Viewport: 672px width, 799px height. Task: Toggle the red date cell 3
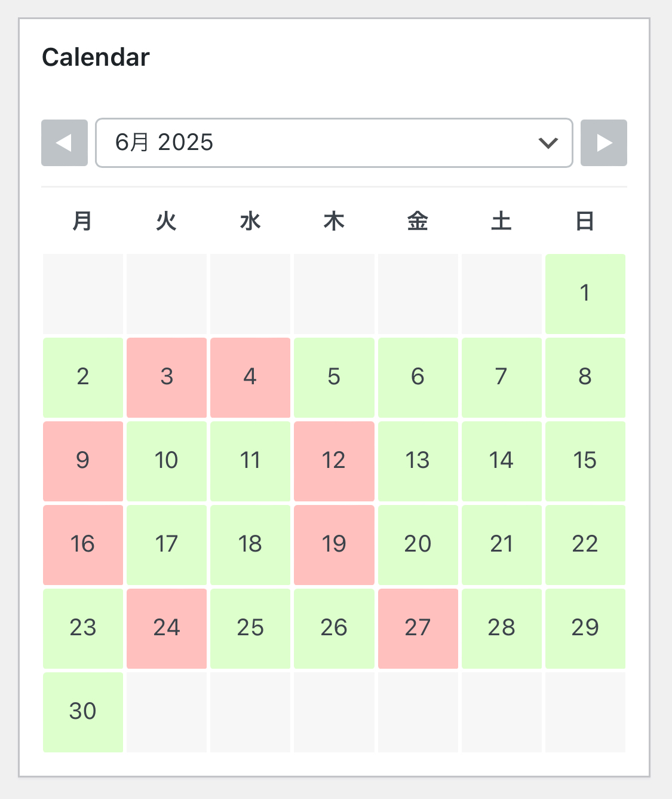[167, 378]
